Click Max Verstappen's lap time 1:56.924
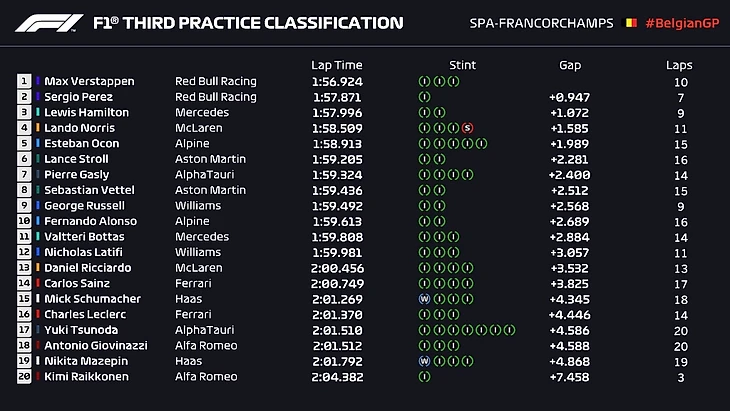This screenshot has width=730, height=411. point(336,81)
